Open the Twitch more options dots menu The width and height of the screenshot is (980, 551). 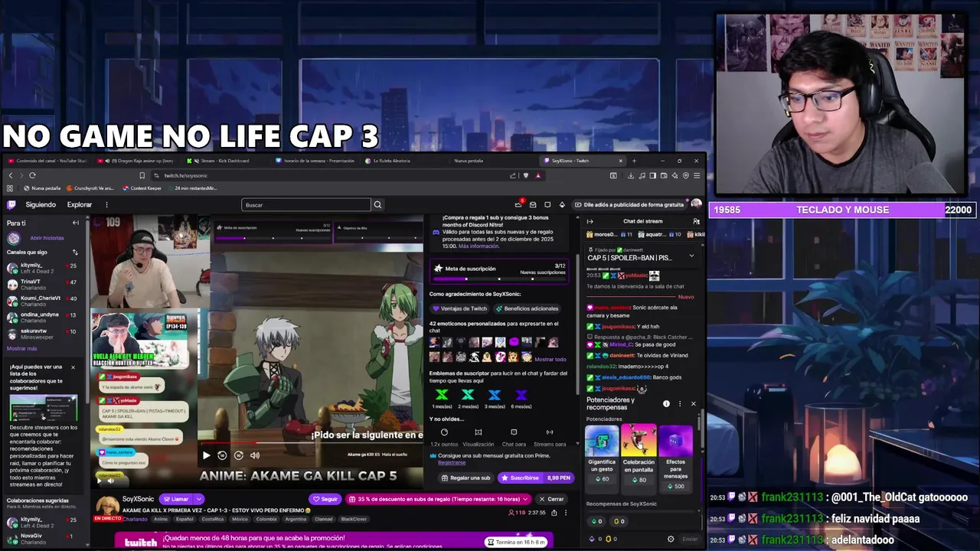coord(106,205)
